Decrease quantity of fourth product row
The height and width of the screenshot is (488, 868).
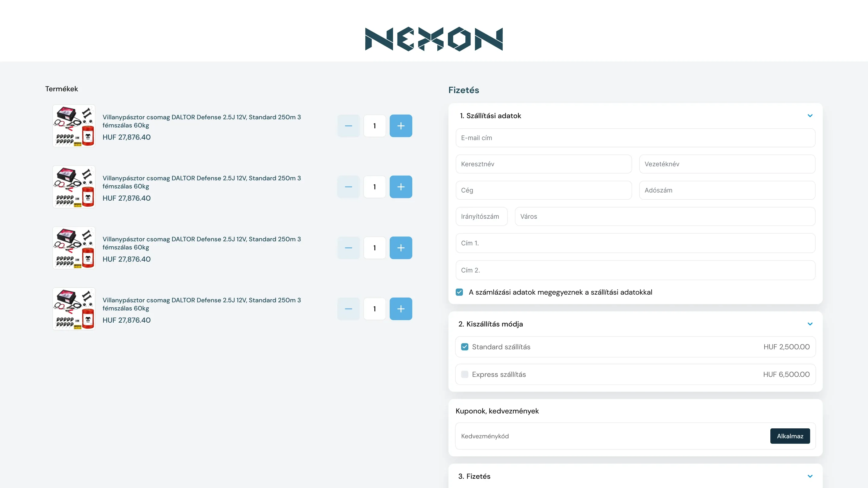pos(348,308)
